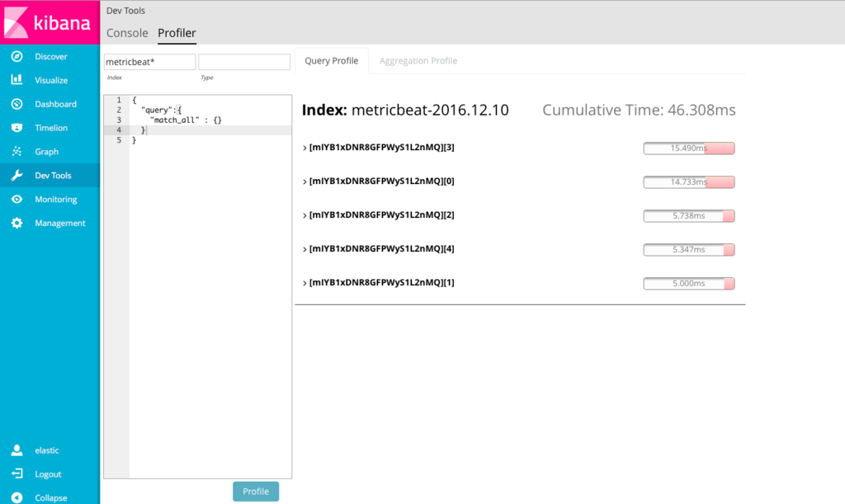Open Timelion via its mask icon
845x504 pixels.
(x=17, y=128)
